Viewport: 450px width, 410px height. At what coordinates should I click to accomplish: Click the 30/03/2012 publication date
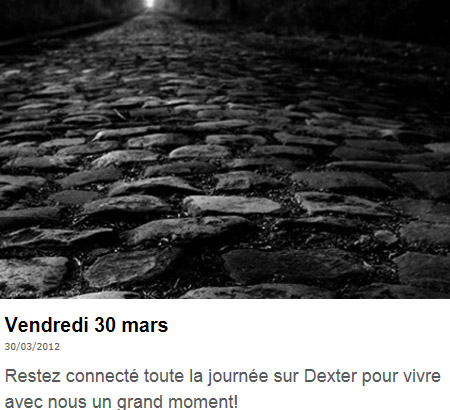coord(32,347)
